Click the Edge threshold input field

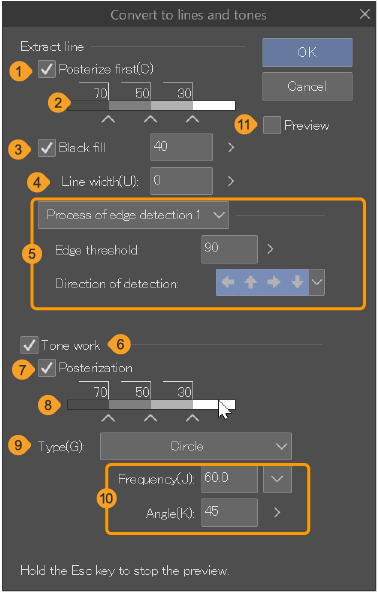(229, 249)
